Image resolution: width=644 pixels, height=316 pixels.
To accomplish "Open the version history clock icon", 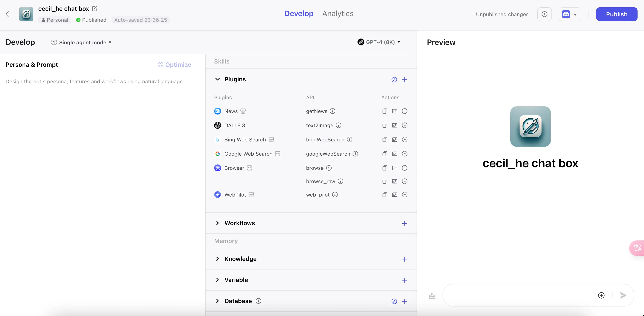I will coord(544,14).
